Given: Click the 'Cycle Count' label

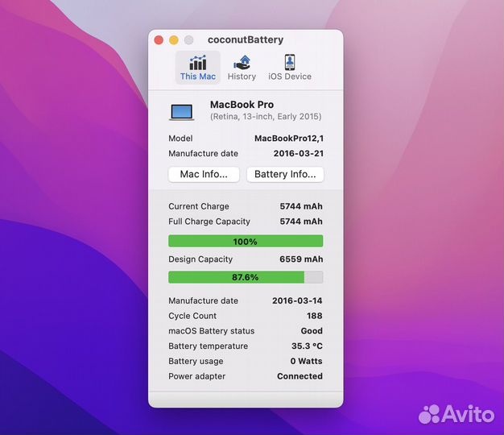Looking at the screenshot, I should click(x=192, y=316).
